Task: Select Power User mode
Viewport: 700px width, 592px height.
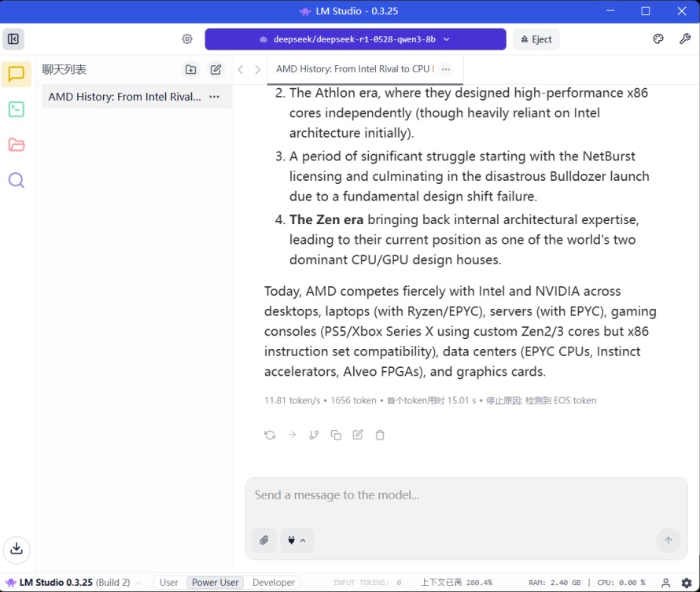Action: pos(215,583)
